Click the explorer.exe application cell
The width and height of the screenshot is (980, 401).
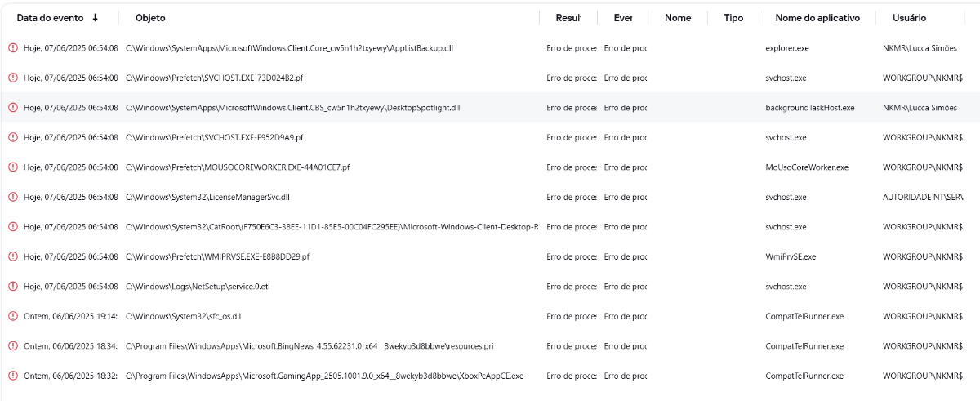[x=787, y=48]
